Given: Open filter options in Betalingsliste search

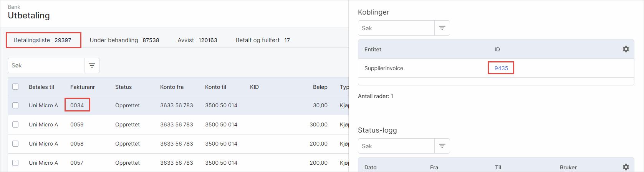Looking at the screenshot, I should (92, 66).
